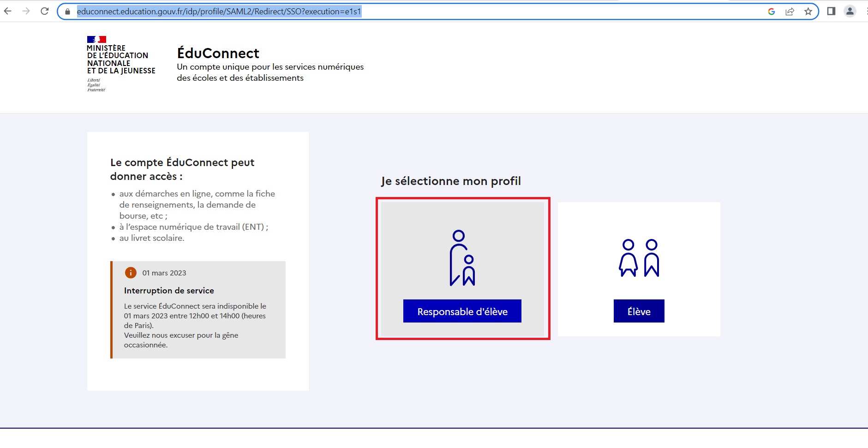The image size is (868, 448).
Task: Open the browser side panel
Action: click(831, 12)
